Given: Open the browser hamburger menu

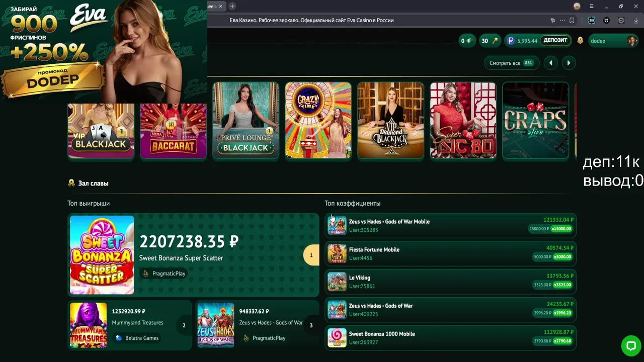Looking at the screenshot, I should click(592, 6).
